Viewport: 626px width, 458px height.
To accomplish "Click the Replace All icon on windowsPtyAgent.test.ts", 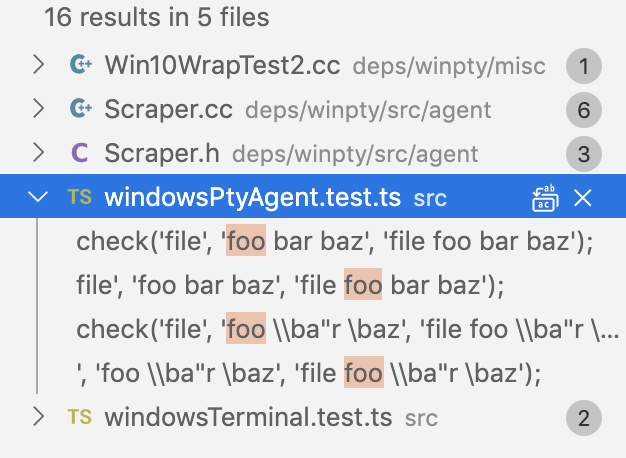I will click(x=545, y=198).
